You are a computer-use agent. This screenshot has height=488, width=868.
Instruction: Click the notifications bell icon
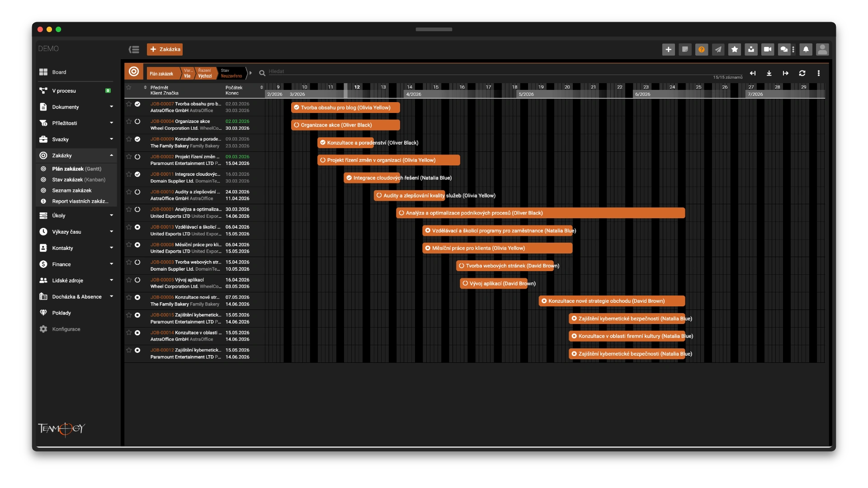point(806,49)
